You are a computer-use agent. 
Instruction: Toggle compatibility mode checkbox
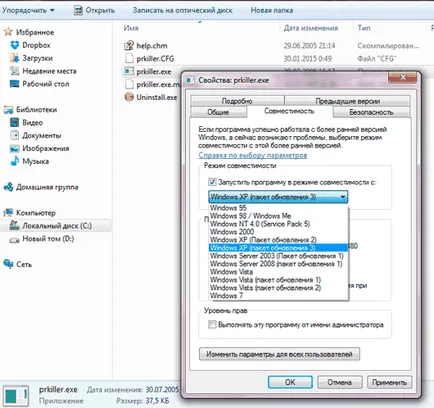(x=212, y=182)
